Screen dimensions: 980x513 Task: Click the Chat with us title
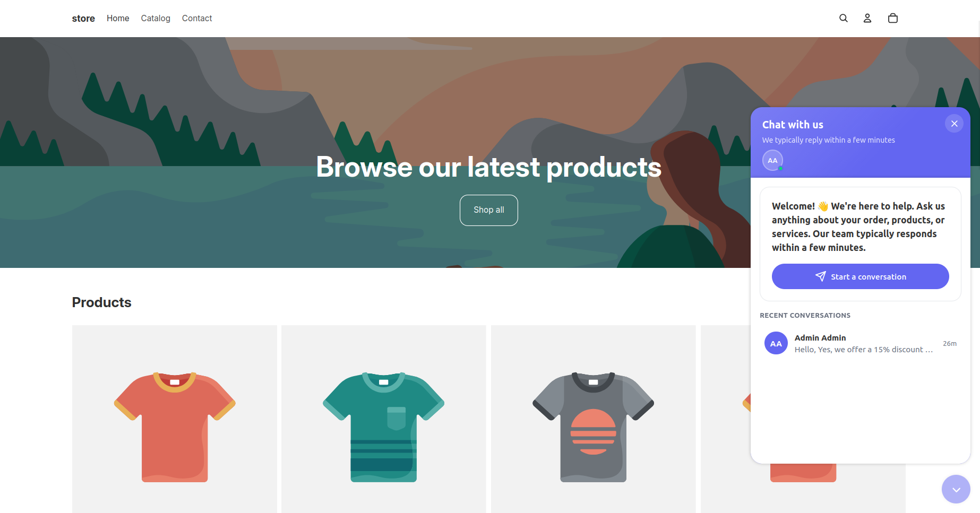(x=793, y=125)
